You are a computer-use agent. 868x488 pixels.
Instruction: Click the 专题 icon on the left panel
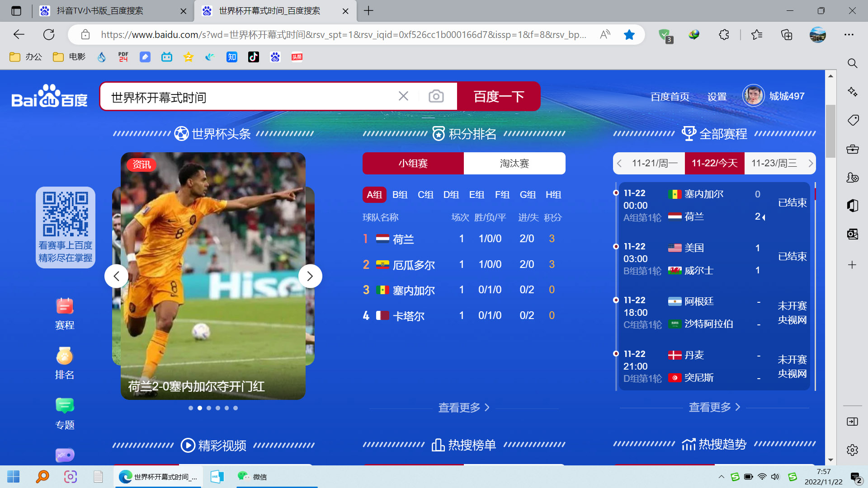coord(64,412)
